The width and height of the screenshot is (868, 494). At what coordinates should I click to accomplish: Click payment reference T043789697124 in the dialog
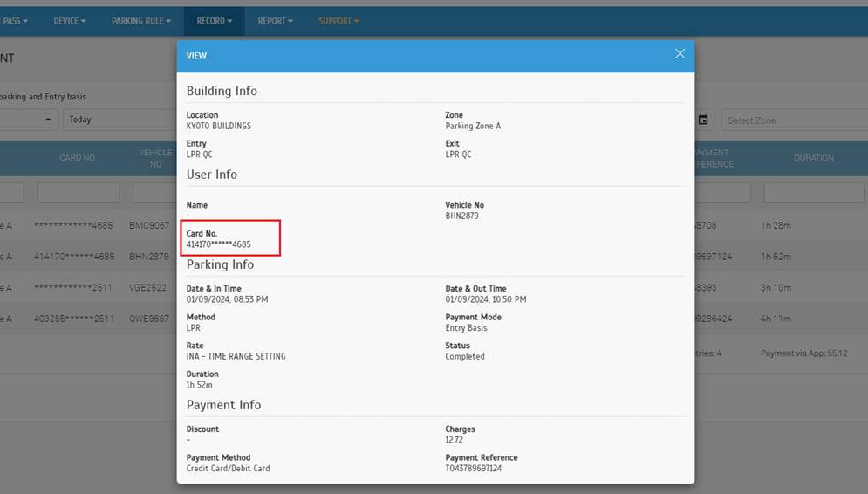(474, 469)
